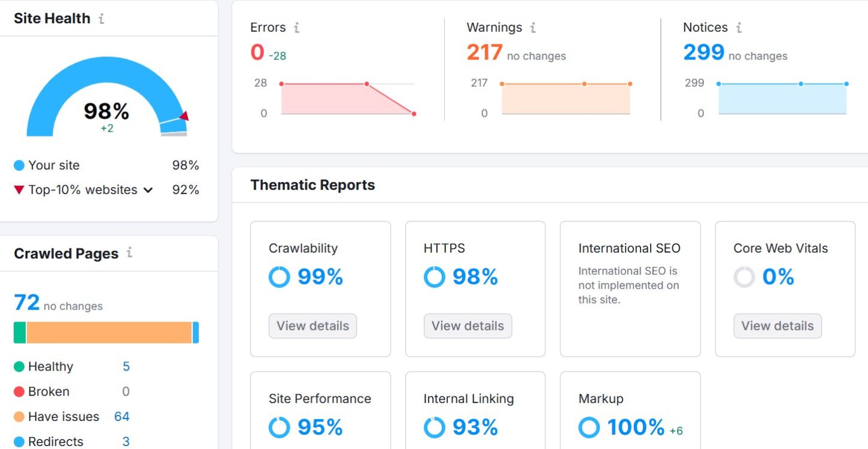The width and height of the screenshot is (868, 449).
Task: Select the +2 Site Health change value
Action: point(107,128)
